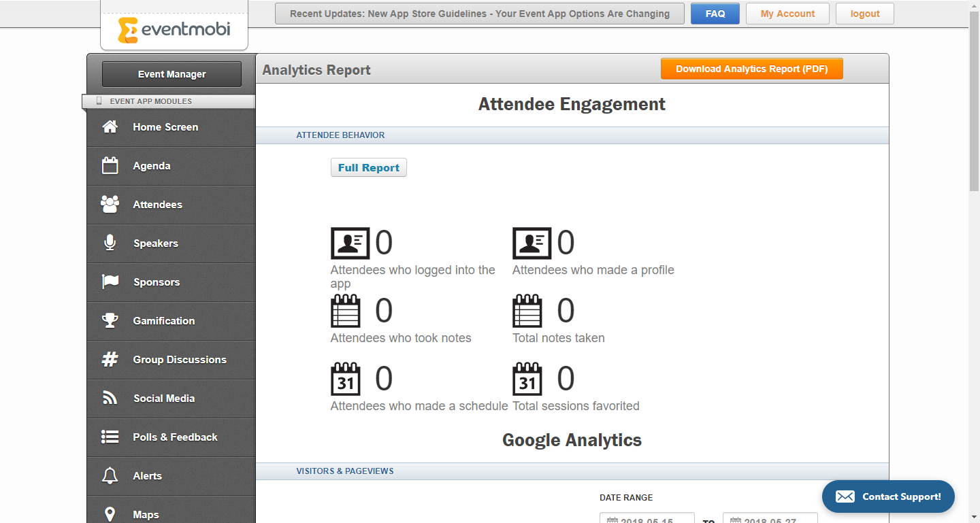This screenshot has height=523, width=980.
Task: Click the Home Screen house icon
Action: (x=110, y=127)
